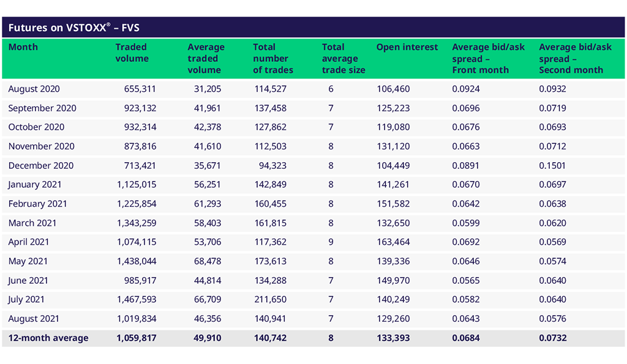627x364 pixels.
Task: Click the 'Traded volume' column header
Action: (x=132, y=53)
